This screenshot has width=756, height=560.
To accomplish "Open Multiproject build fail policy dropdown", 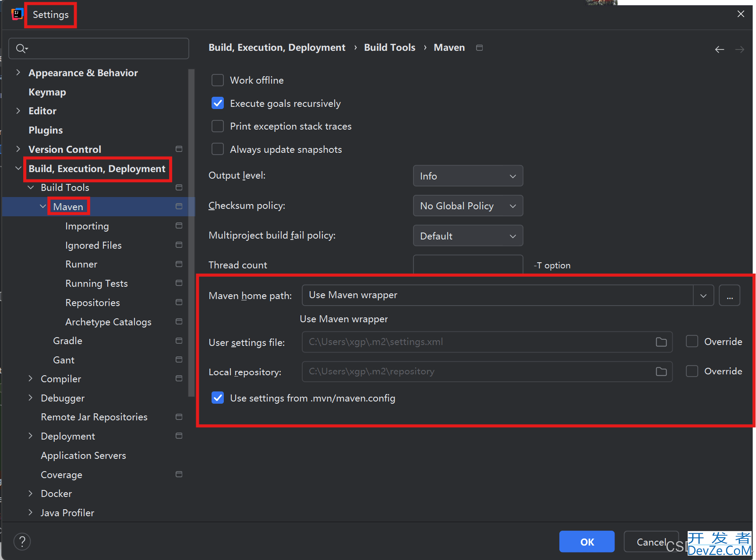I will [468, 236].
